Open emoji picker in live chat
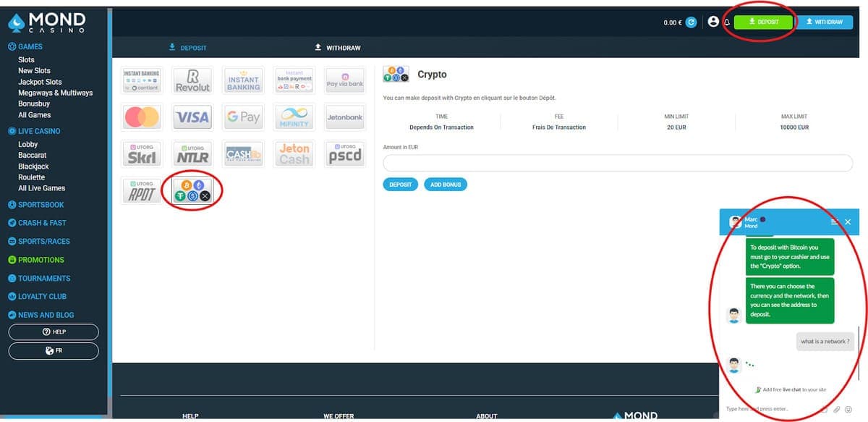This screenshot has height=422, width=868. 848,409
